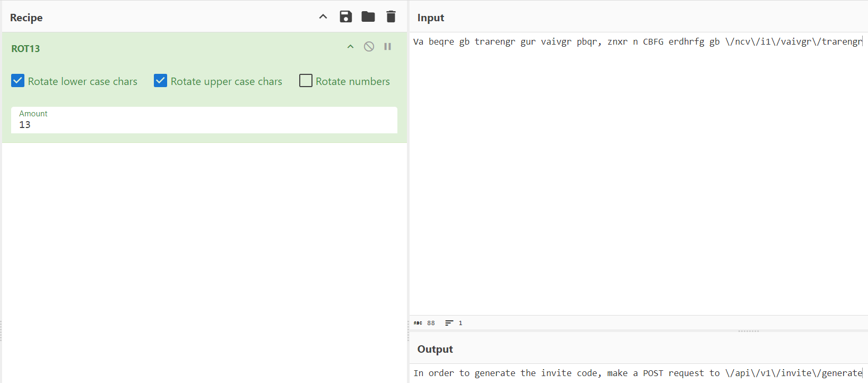Image resolution: width=868 pixels, height=383 pixels.
Task: Grab the divider handle between Input and Output
Action: (748, 331)
